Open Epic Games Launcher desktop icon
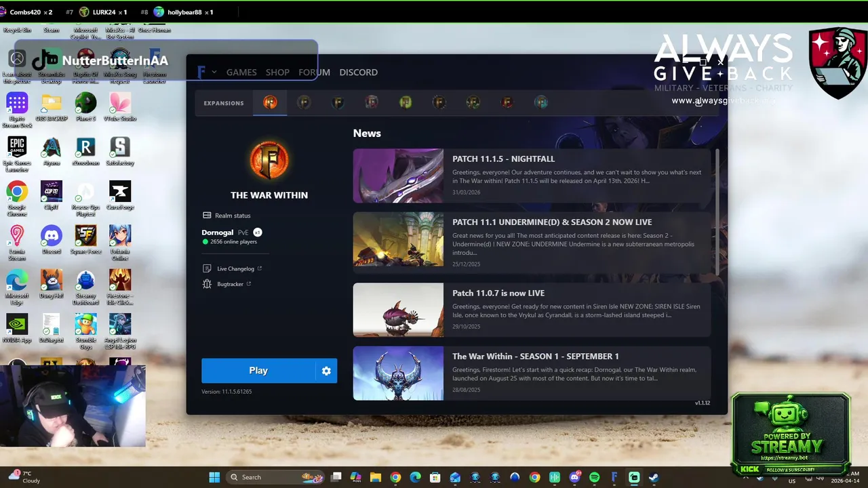868x488 pixels. pyautogui.click(x=17, y=154)
